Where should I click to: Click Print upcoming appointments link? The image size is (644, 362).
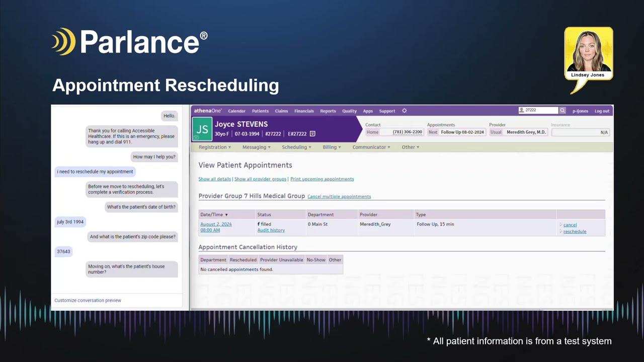pyautogui.click(x=322, y=179)
